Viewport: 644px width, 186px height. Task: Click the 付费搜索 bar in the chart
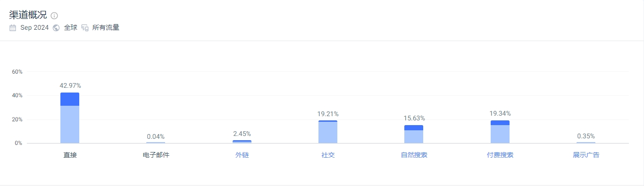point(500,132)
